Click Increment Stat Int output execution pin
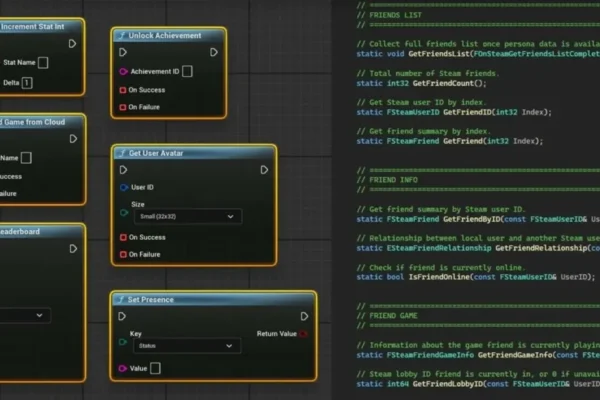Screen dimensions: 600x400 click(x=72, y=44)
